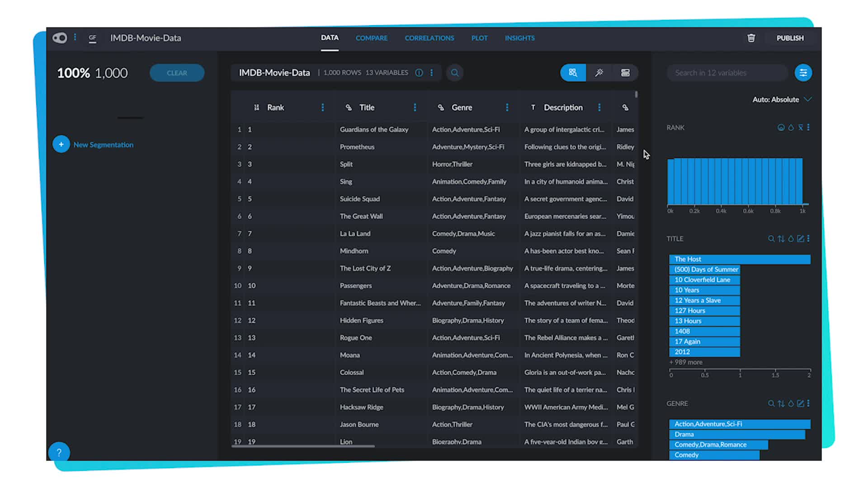The width and height of the screenshot is (868, 488).
Task: Open the CORRELATIONS tab
Action: pos(429,38)
